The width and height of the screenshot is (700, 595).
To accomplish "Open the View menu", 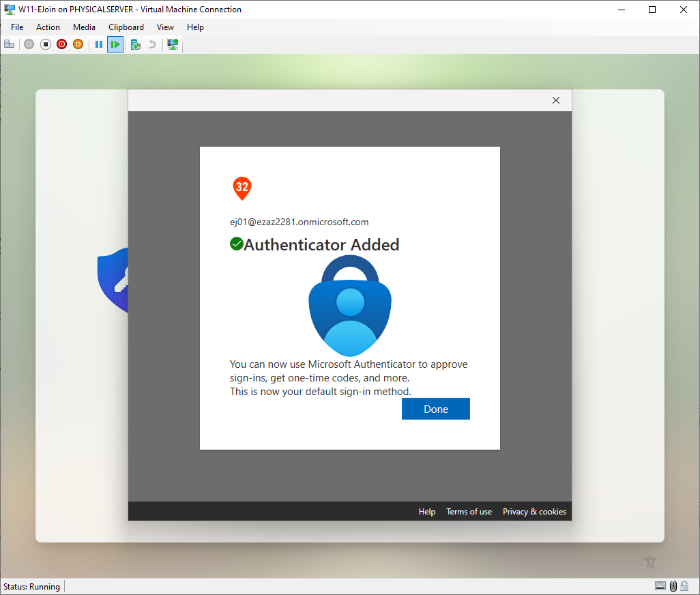I will (165, 27).
